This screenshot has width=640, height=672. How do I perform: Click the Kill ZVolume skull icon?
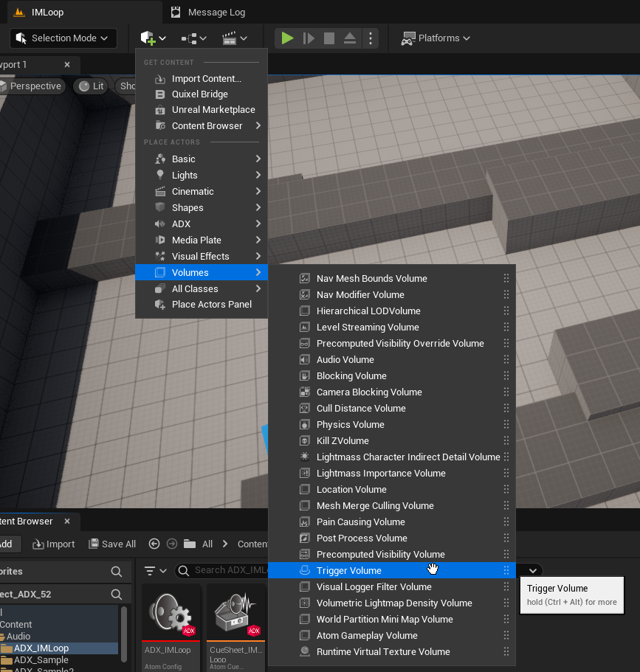click(x=305, y=441)
